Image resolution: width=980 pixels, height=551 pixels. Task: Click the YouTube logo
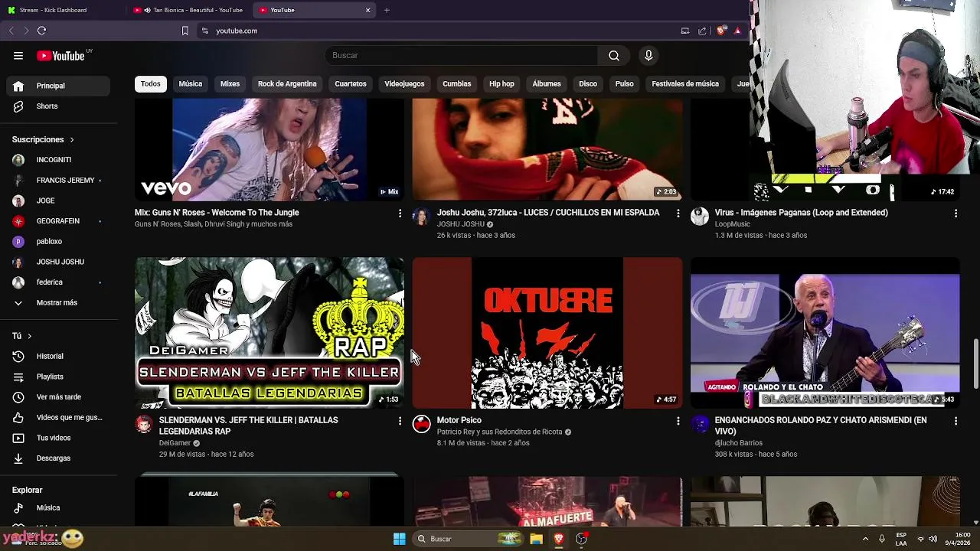pos(60,56)
